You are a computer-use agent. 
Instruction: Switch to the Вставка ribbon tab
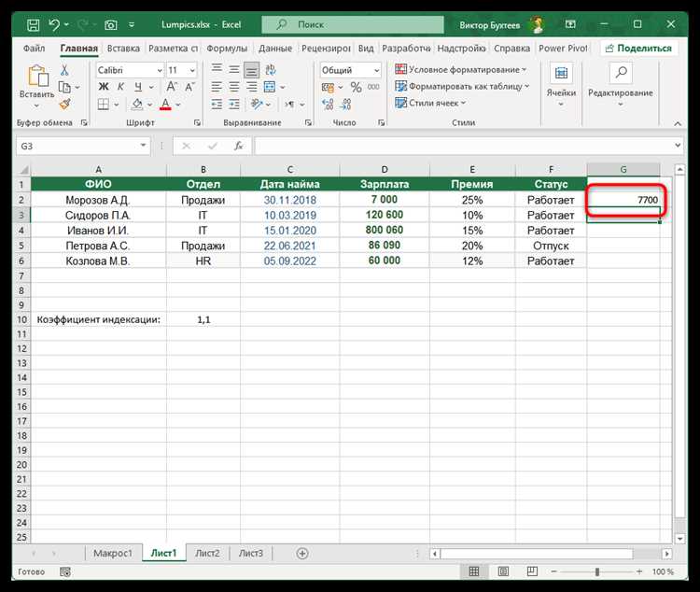coord(123,49)
